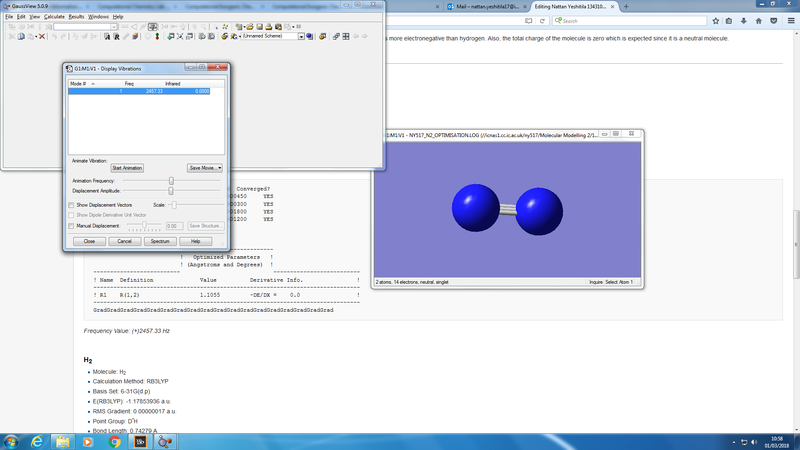Open Windows Explorer folder in taskbar
The width and height of the screenshot is (800, 450).
click(62, 440)
